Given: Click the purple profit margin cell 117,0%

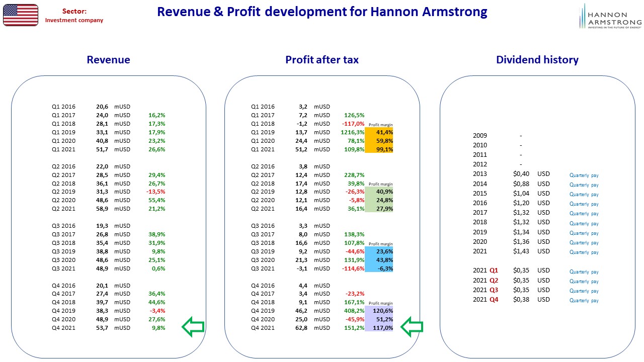Looking at the screenshot, I should click(379, 328).
